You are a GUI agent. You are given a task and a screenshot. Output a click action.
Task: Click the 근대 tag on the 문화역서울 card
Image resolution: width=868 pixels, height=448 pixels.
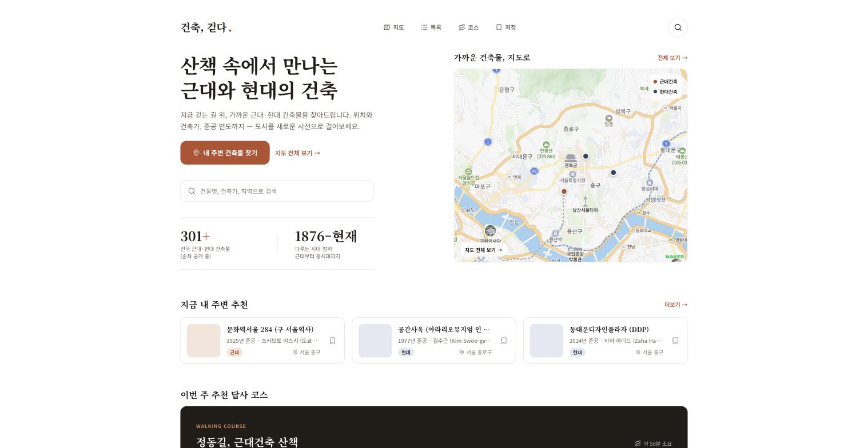point(234,353)
